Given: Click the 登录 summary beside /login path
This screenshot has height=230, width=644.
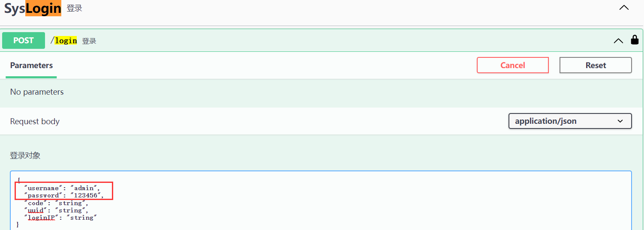Looking at the screenshot, I should point(89,41).
